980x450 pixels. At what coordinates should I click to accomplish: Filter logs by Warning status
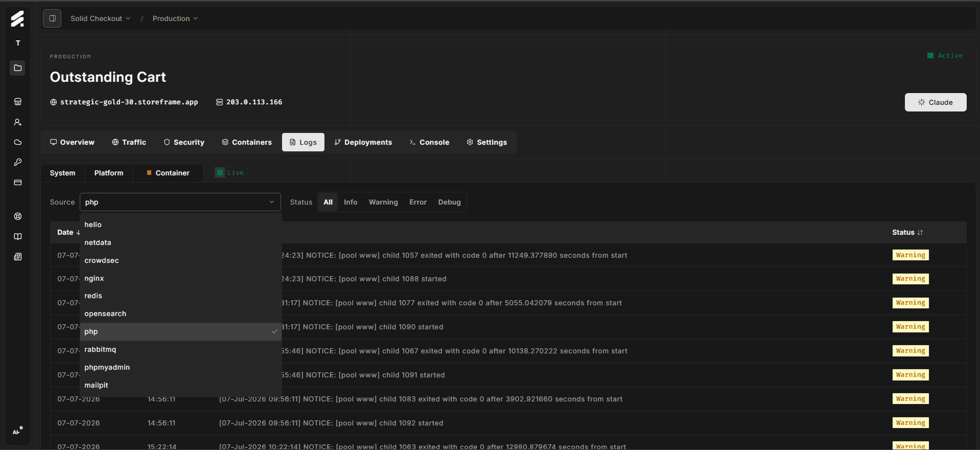click(x=383, y=202)
